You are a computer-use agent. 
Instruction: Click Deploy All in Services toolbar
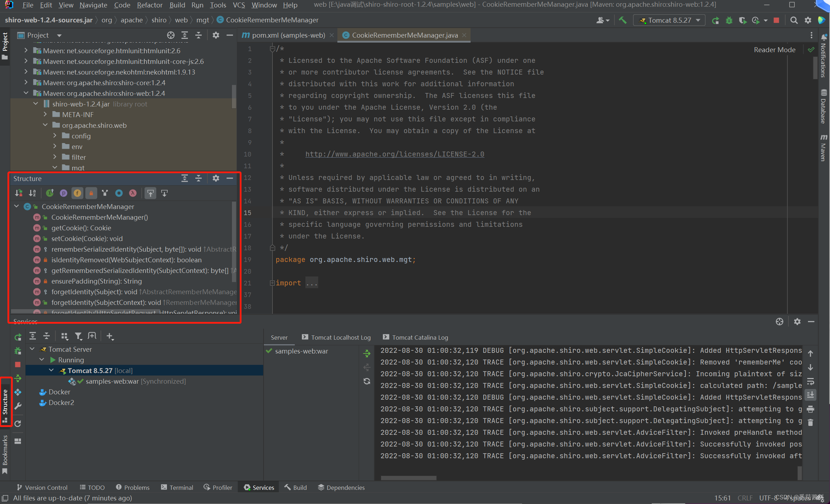18,378
